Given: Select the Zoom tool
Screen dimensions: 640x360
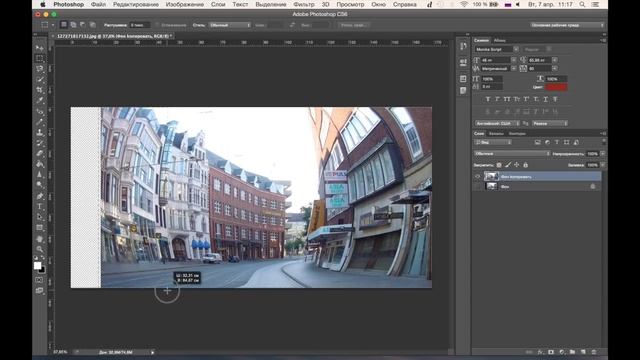Looking at the screenshot, I should (x=40, y=249).
